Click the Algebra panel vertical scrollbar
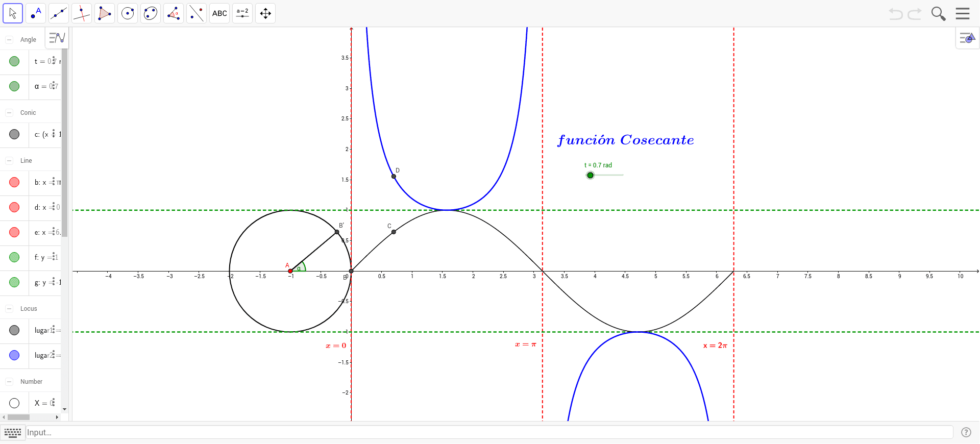Viewport: 980px width, 444px height. click(x=64, y=143)
